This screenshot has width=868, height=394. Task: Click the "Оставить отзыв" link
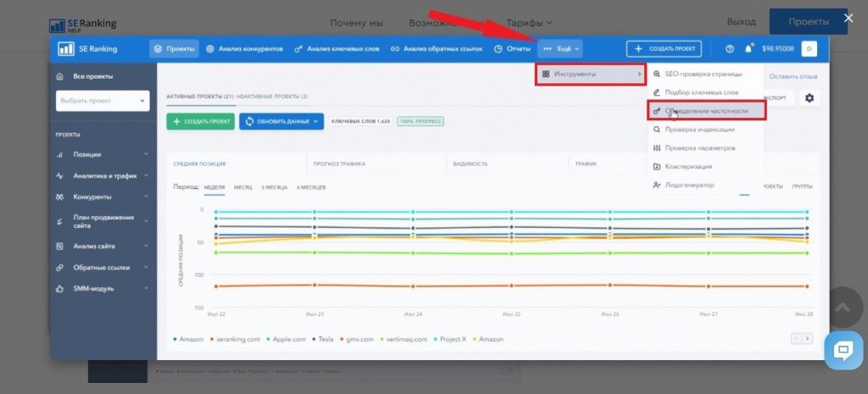pyautogui.click(x=792, y=76)
